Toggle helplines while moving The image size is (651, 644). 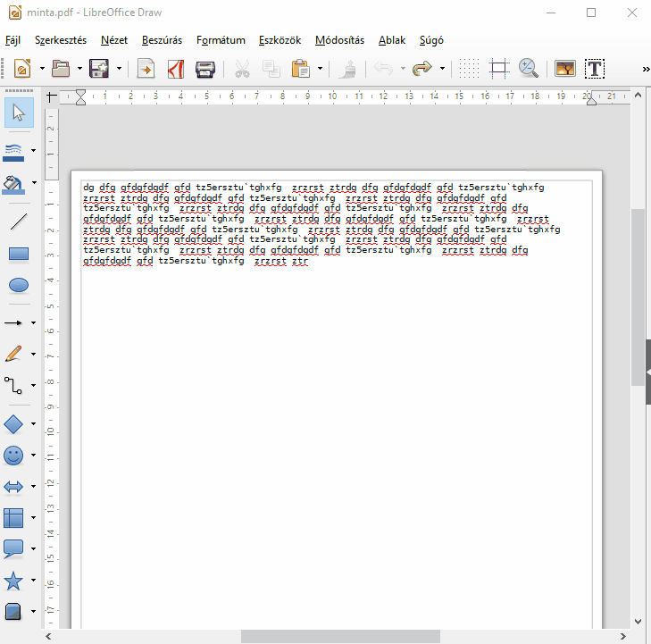coord(499,69)
